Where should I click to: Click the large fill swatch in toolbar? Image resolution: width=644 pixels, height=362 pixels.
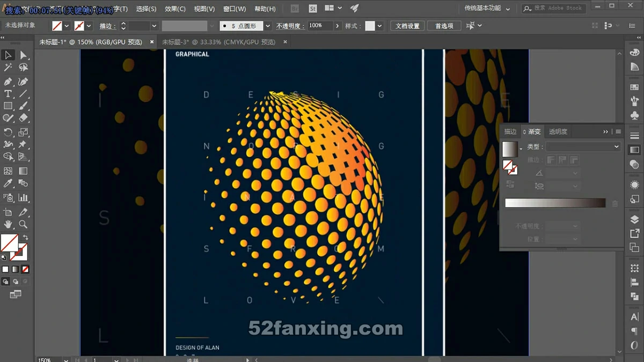click(x=9, y=243)
